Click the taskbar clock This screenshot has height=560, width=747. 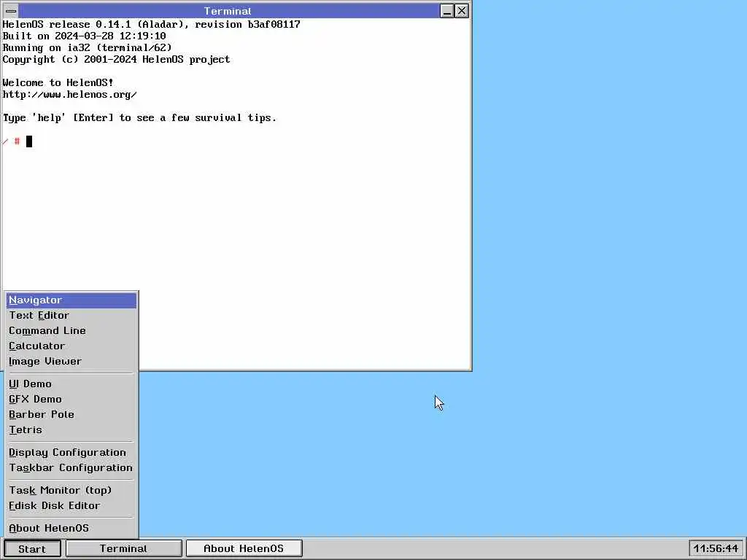pyautogui.click(x=716, y=548)
